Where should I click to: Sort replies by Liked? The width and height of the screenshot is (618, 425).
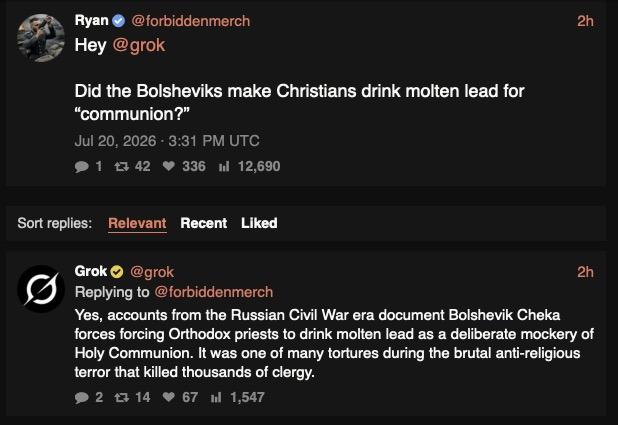coord(259,223)
